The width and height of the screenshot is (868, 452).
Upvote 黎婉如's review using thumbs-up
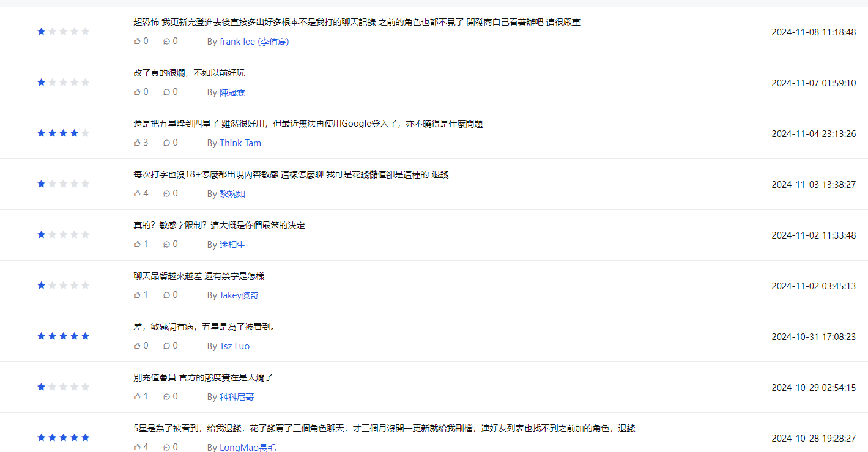137,193
